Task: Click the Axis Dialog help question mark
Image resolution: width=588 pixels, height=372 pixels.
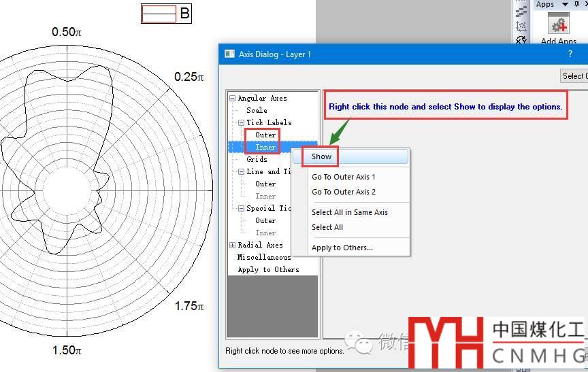Action: pos(570,54)
